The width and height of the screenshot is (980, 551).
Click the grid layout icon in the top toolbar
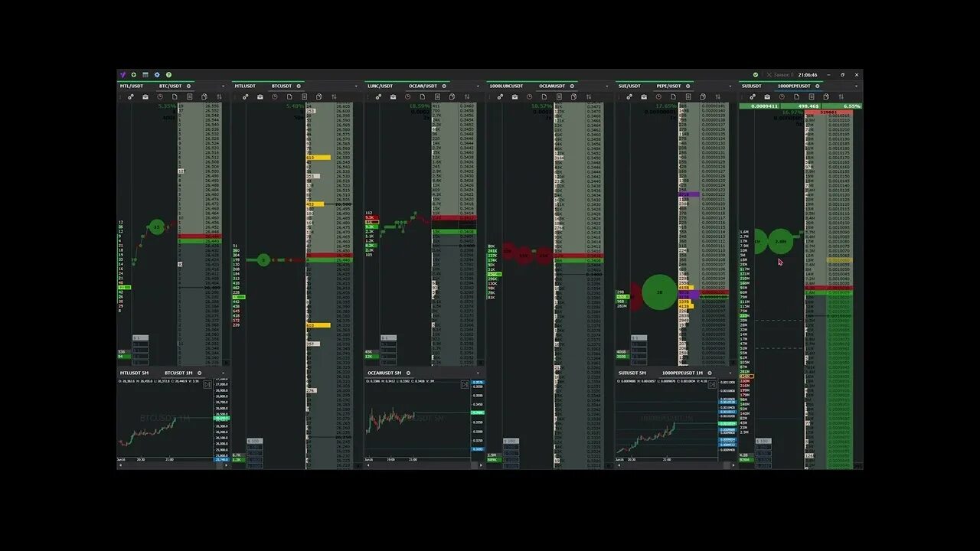tap(145, 75)
